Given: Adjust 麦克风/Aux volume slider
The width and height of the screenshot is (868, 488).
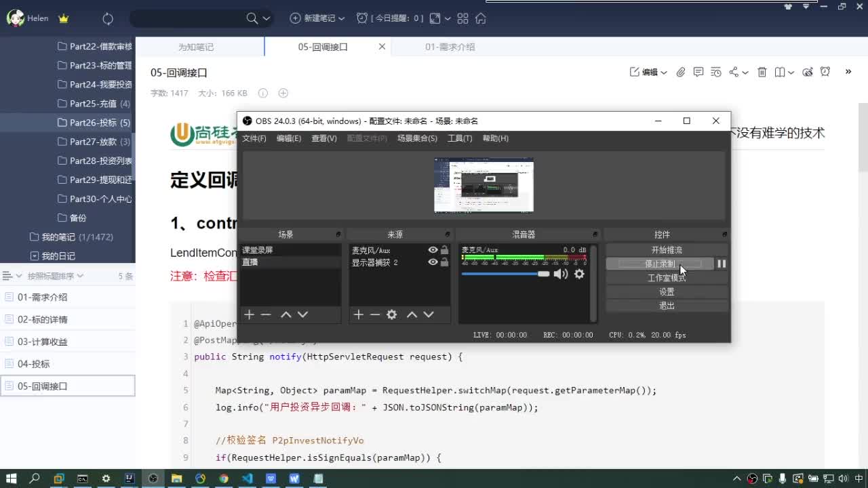Looking at the screenshot, I should pos(506,274).
